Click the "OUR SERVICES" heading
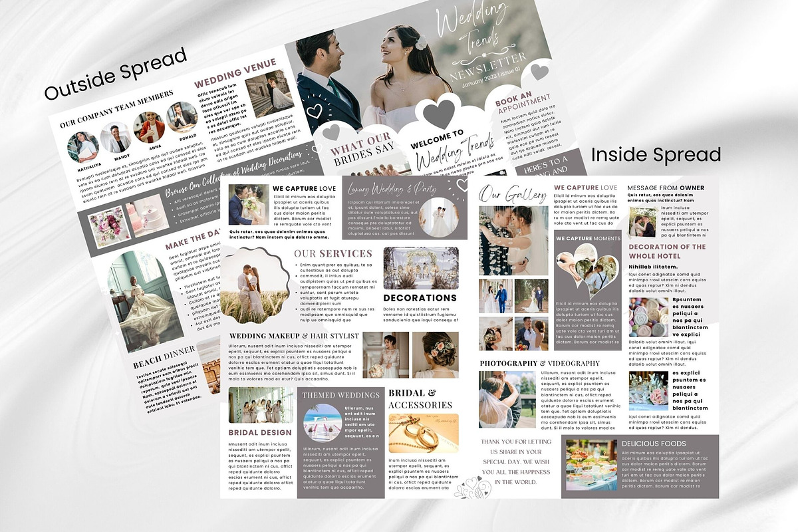798x532 pixels. click(x=333, y=253)
